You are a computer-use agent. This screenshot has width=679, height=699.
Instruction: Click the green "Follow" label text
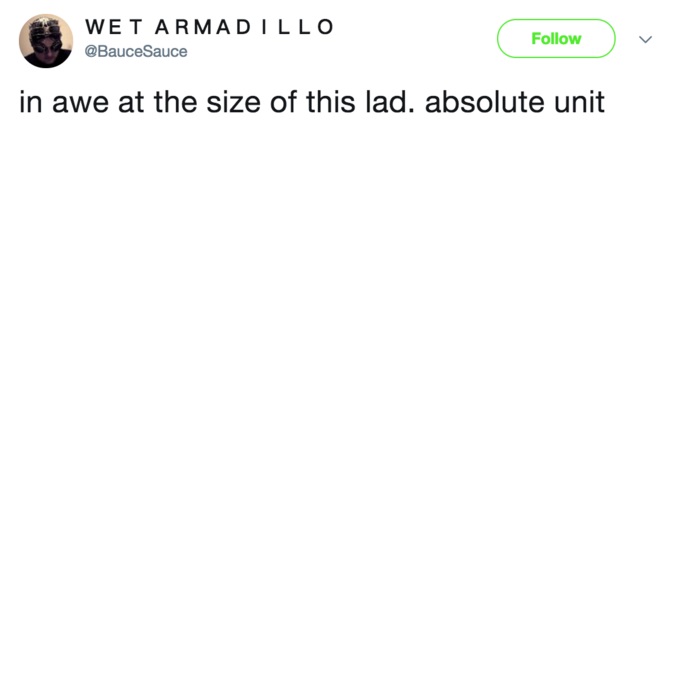pyautogui.click(x=556, y=39)
